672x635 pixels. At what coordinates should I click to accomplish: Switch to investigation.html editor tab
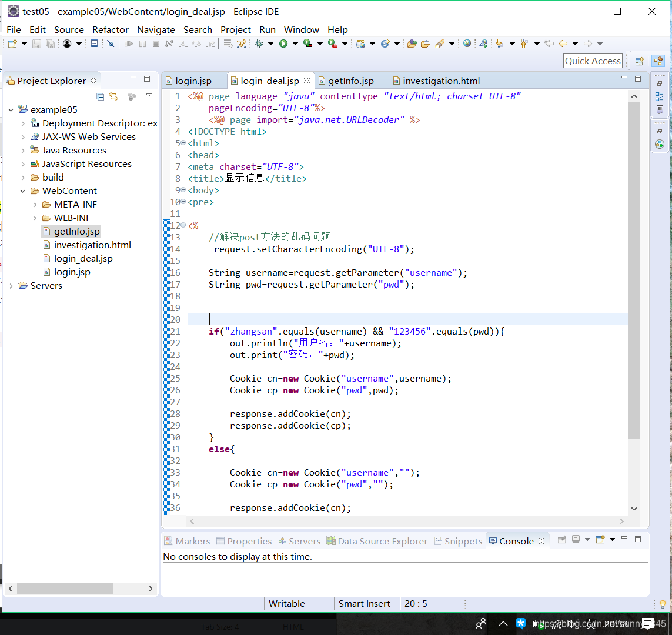pos(442,81)
